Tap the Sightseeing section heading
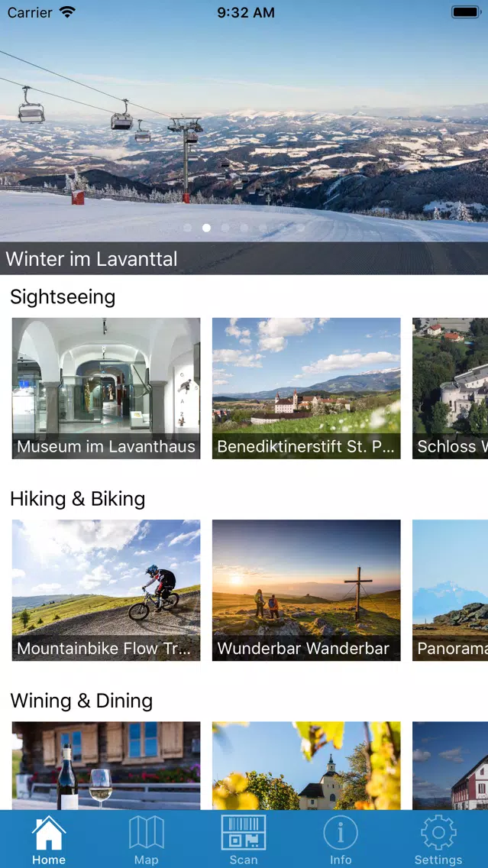 click(63, 297)
